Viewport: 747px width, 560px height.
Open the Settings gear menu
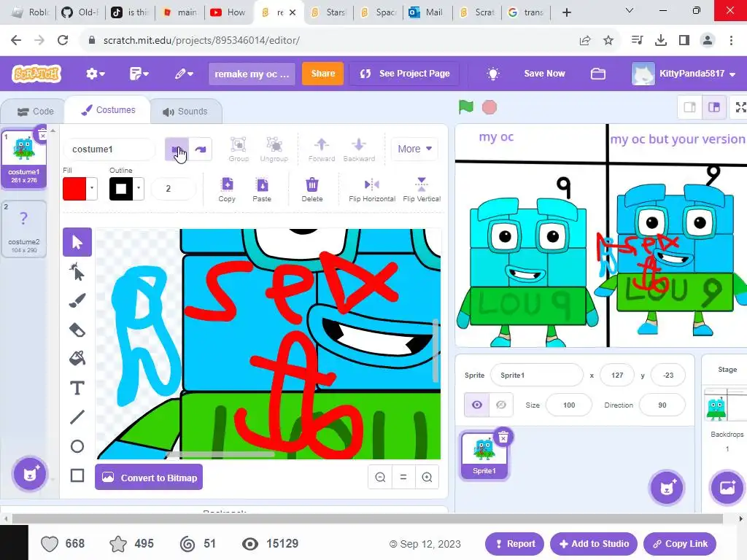tap(96, 74)
